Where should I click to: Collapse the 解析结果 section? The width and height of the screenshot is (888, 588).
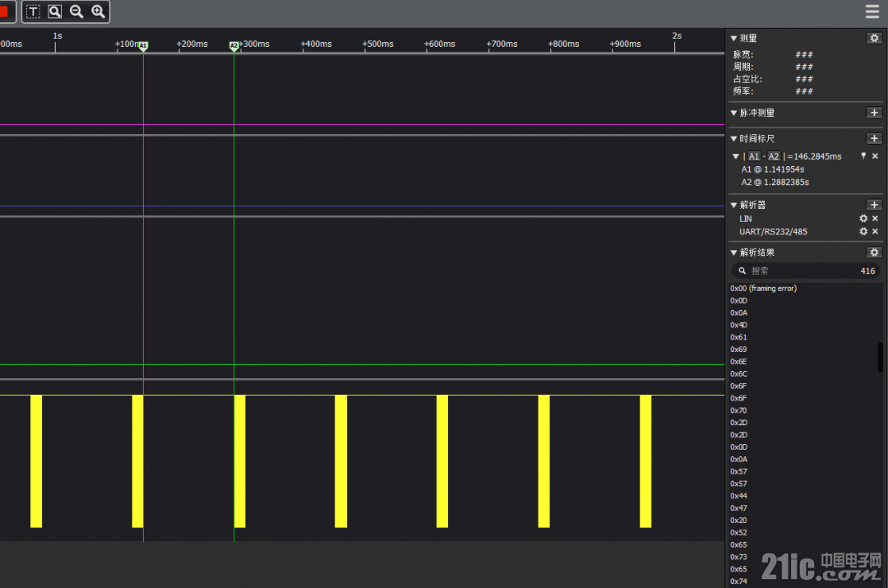(x=734, y=252)
